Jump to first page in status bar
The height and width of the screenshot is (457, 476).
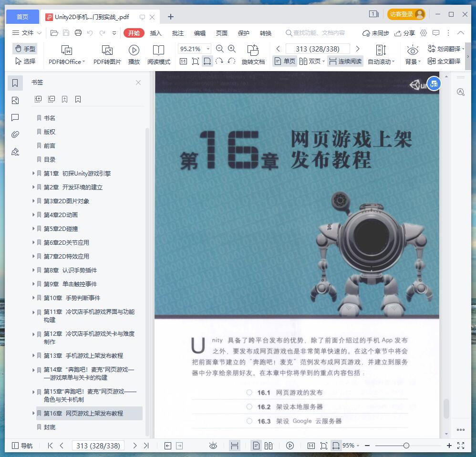(x=50, y=446)
